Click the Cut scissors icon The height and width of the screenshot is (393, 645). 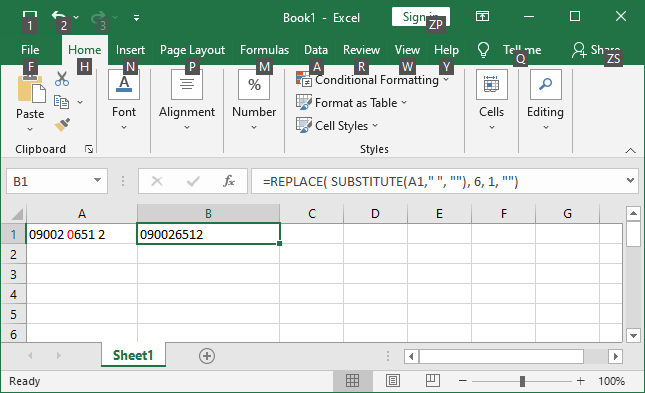coord(62,79)
